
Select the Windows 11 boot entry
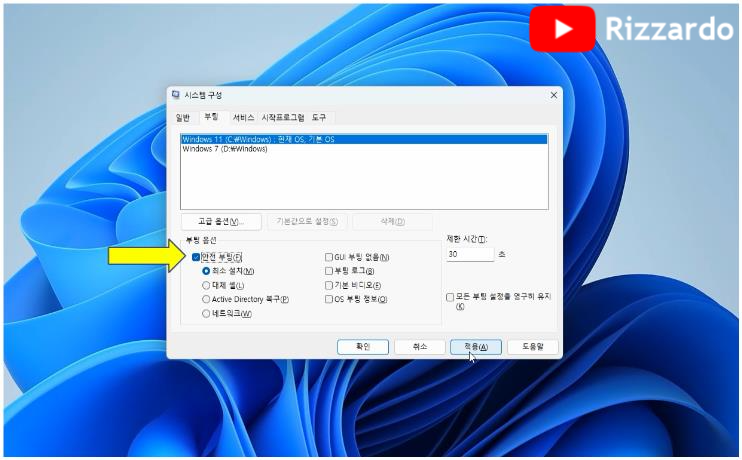364,139
